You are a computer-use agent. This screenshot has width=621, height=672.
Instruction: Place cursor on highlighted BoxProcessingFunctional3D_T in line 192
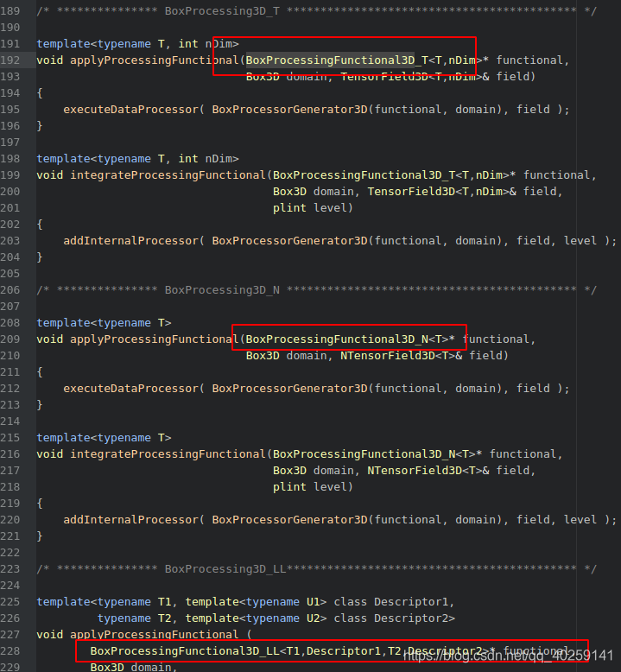click(x=337, y=60)
